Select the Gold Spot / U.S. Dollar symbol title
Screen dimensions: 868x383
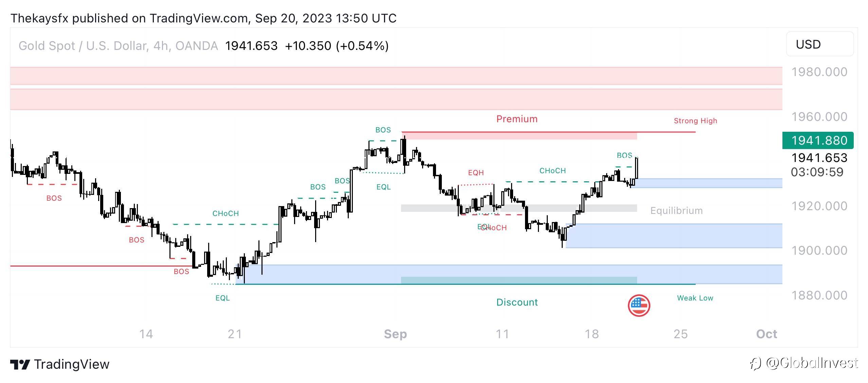click(x=118, y=46)
